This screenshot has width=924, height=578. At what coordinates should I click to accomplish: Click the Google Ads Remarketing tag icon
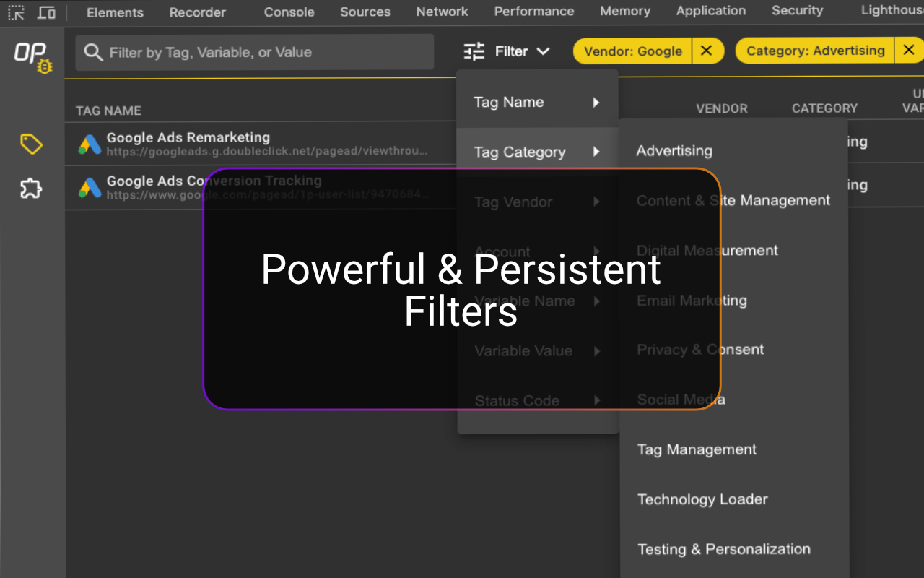coord(89,144)
